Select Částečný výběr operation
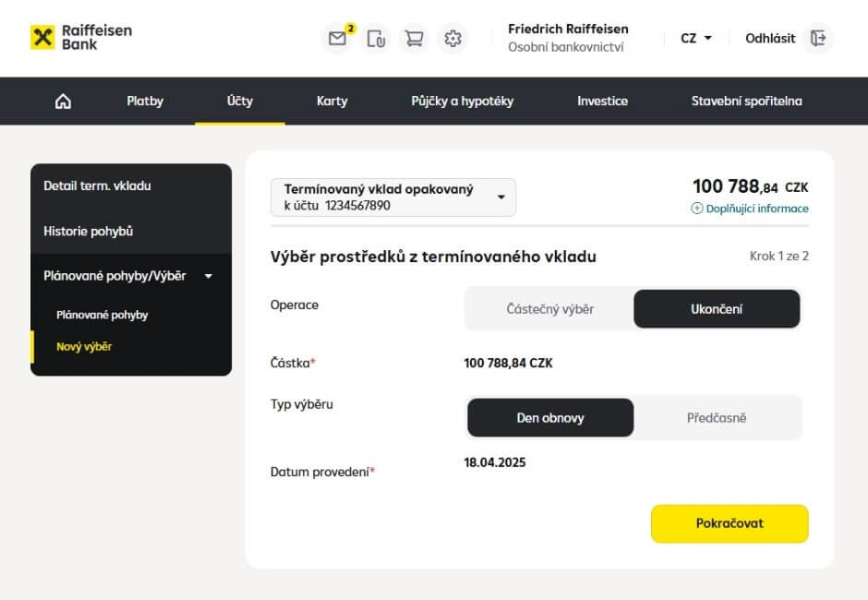Image resolution: width=868 pixels, height=600 pixels. coord(549,309)
